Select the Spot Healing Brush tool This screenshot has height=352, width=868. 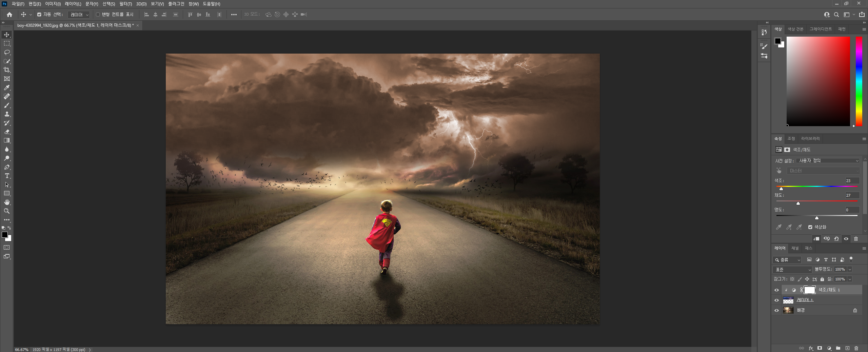click(7, 96)
